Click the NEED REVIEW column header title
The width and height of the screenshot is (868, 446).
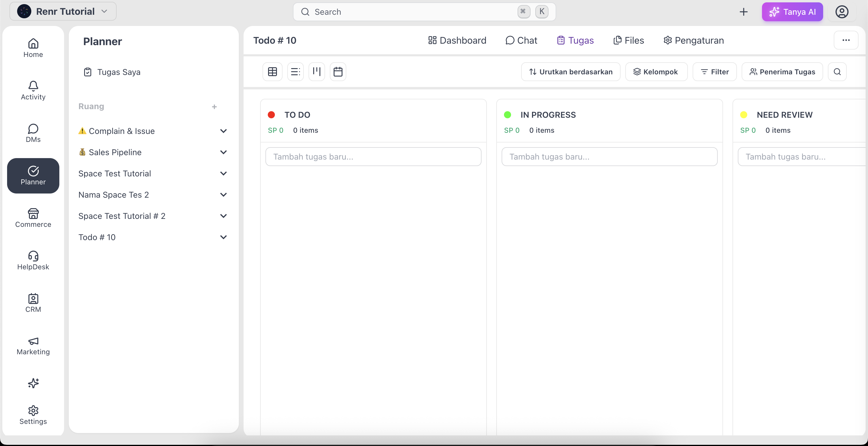tap(784, 115)
